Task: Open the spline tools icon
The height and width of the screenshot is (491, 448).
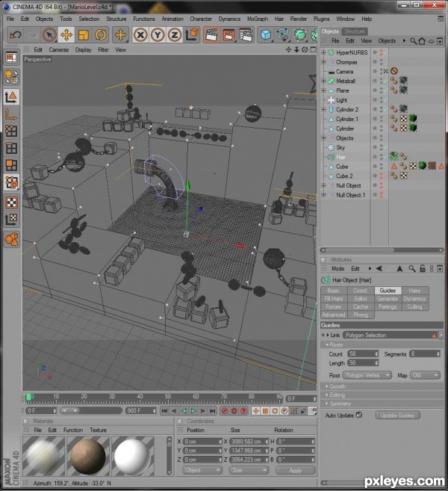Action: 283,35
